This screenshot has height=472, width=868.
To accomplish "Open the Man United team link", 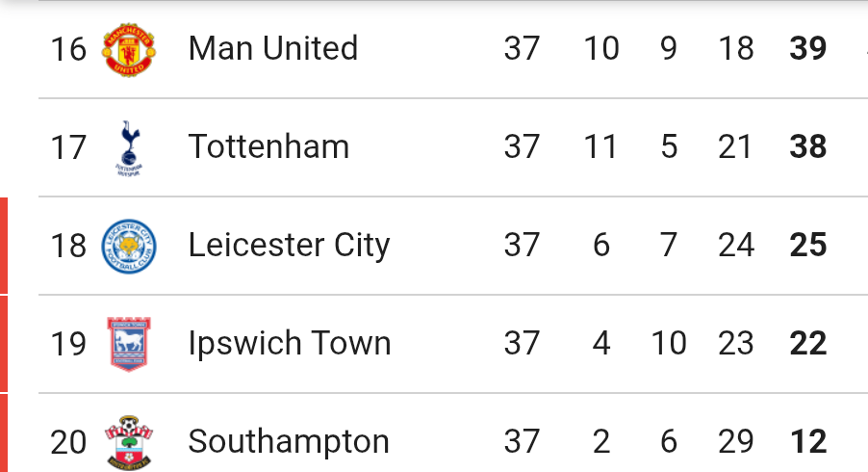I will [273, 48].
